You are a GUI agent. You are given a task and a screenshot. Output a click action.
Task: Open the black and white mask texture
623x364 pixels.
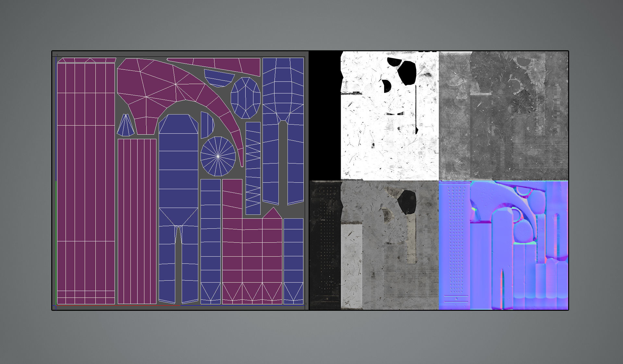click(389, 143)
